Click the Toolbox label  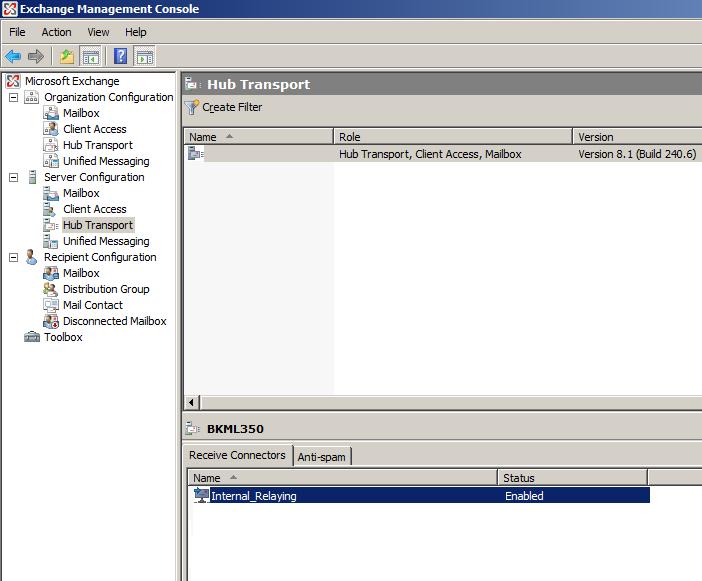pos(63,337)
